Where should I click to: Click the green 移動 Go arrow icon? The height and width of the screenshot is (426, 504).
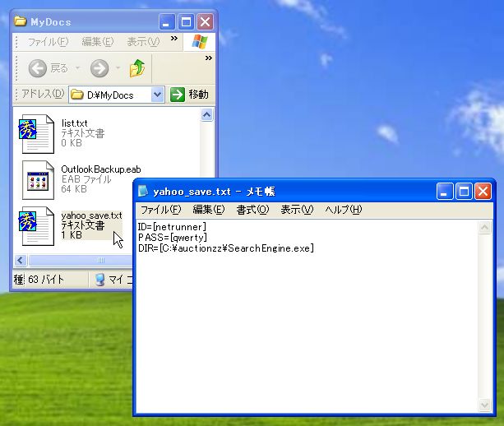[177, 95]
